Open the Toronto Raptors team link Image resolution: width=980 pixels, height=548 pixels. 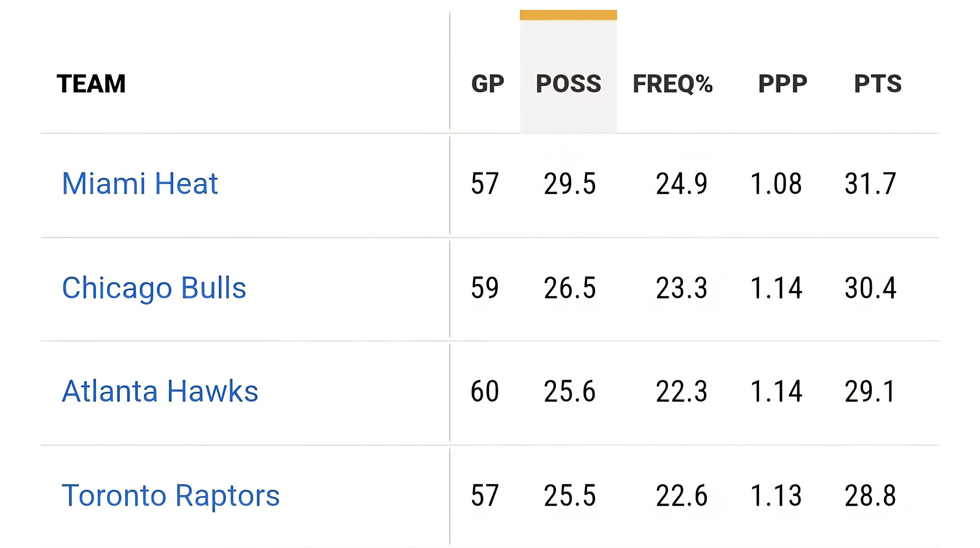170,495
